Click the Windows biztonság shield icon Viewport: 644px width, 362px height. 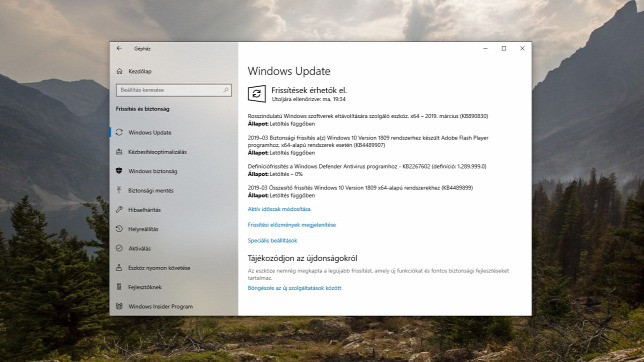(119, 171)
